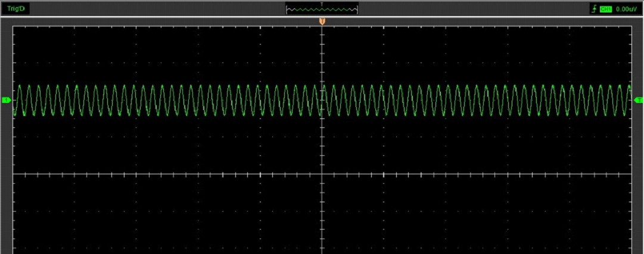Click the waveform overview thumbnail in top bar

pos(322,9)
